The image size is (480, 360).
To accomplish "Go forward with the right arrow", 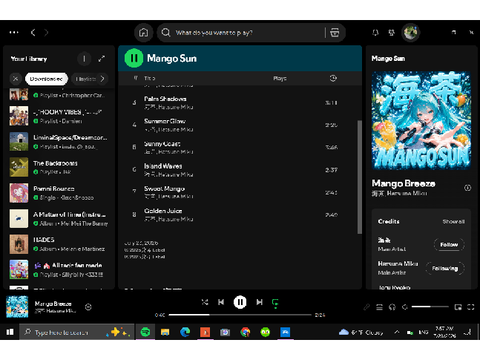I will point(46,32).
